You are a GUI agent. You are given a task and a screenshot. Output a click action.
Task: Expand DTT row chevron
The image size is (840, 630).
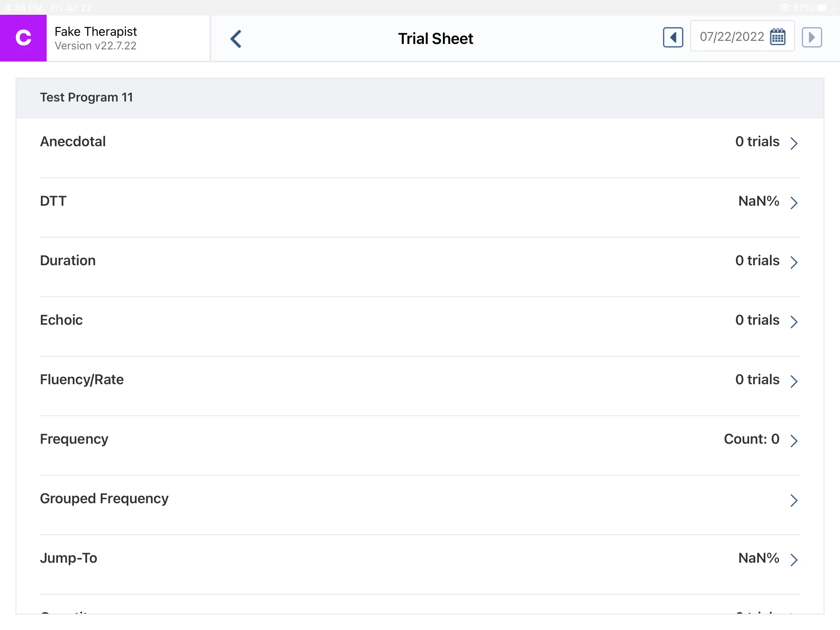tap(794, 202)
